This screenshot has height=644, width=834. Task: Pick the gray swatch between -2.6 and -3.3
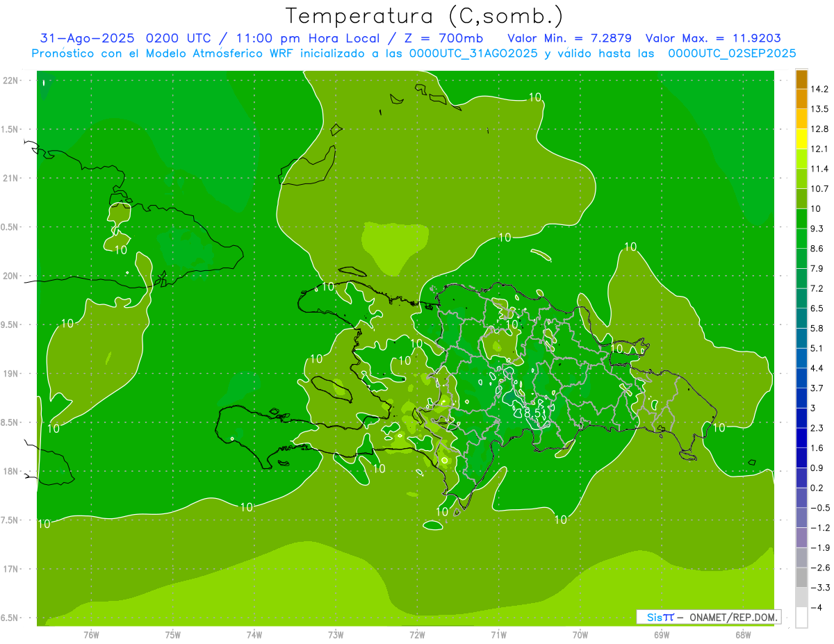point(801,577)
